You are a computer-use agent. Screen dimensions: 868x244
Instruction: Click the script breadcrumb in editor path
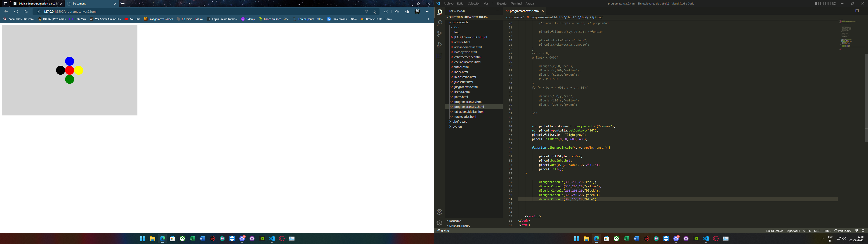click(x=598, y=17)
